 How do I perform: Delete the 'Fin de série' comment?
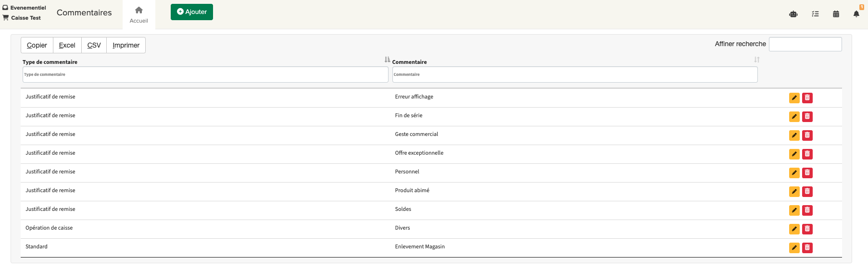(x=807, y=117)
